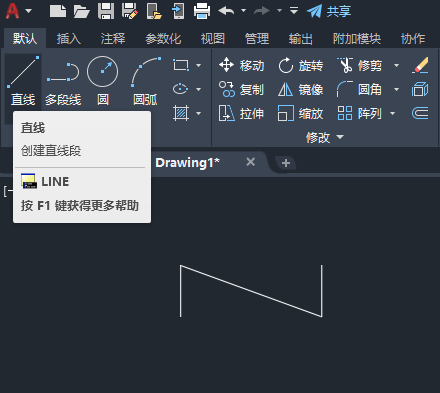
Task: Click the 移动 move tool
Action: (x=241, y=65)
